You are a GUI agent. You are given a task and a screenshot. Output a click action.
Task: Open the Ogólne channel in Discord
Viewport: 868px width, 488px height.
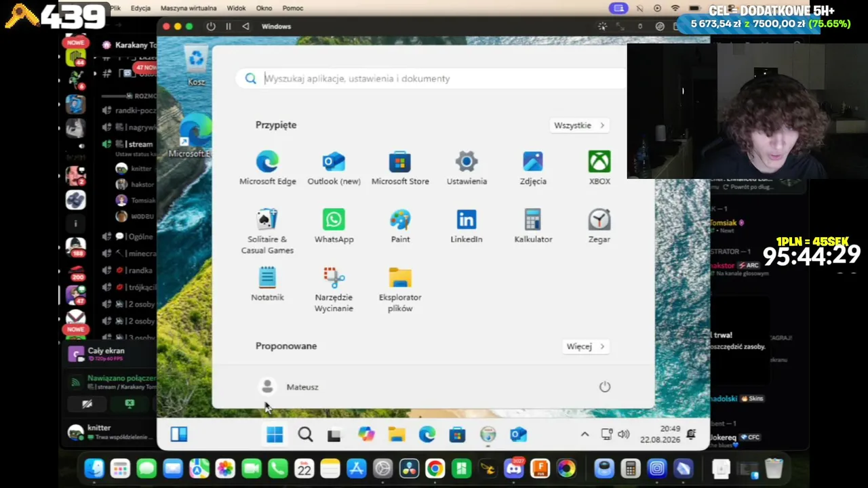point(129,237)
